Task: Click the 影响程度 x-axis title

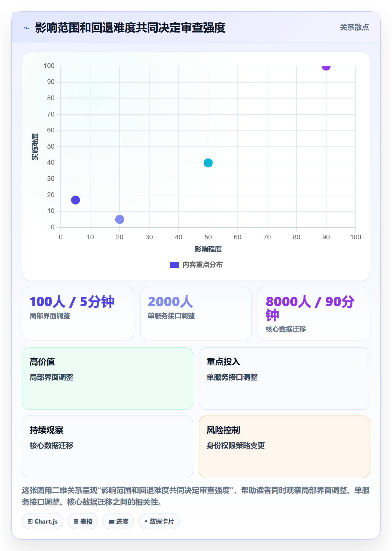Action: click(208, 249)
